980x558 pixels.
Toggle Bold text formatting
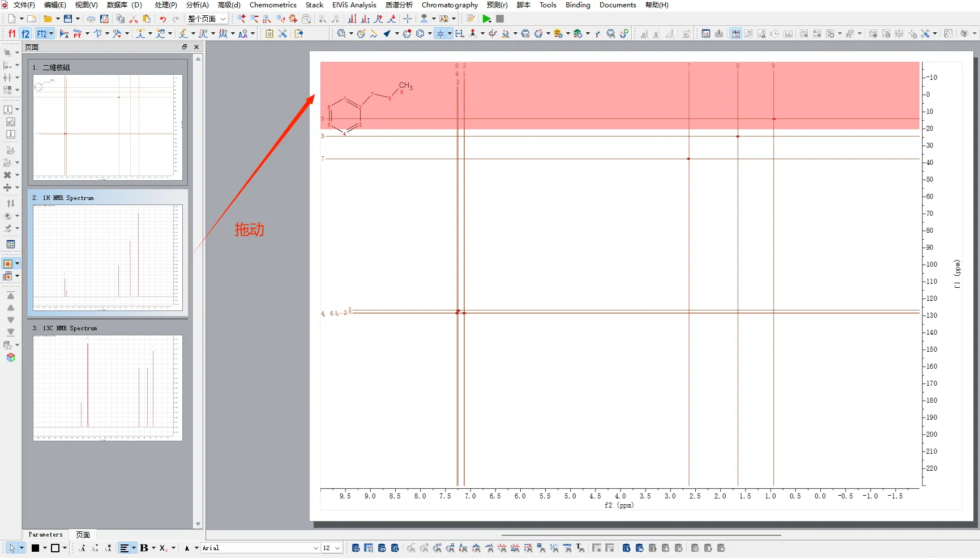tap(144, 548)
